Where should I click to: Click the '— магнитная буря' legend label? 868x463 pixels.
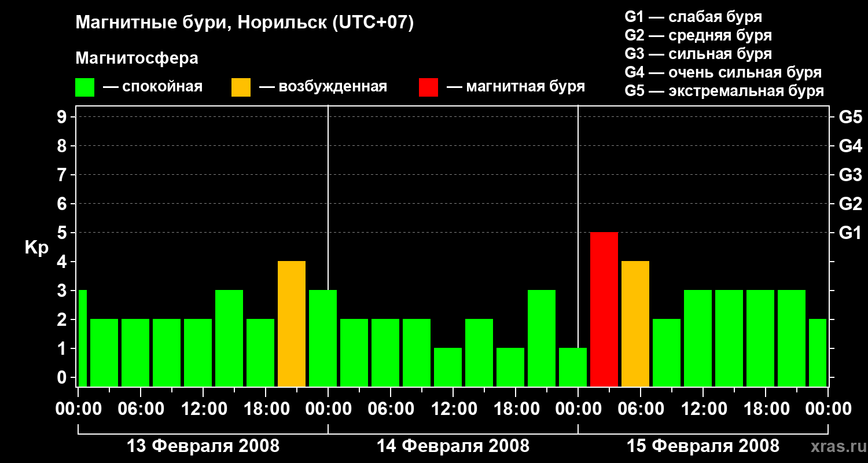tap(516, 87)
